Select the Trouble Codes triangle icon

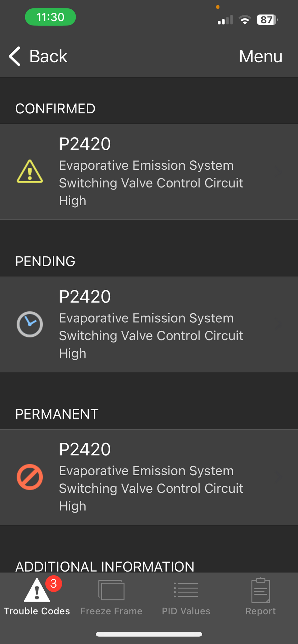click(37, 590)
